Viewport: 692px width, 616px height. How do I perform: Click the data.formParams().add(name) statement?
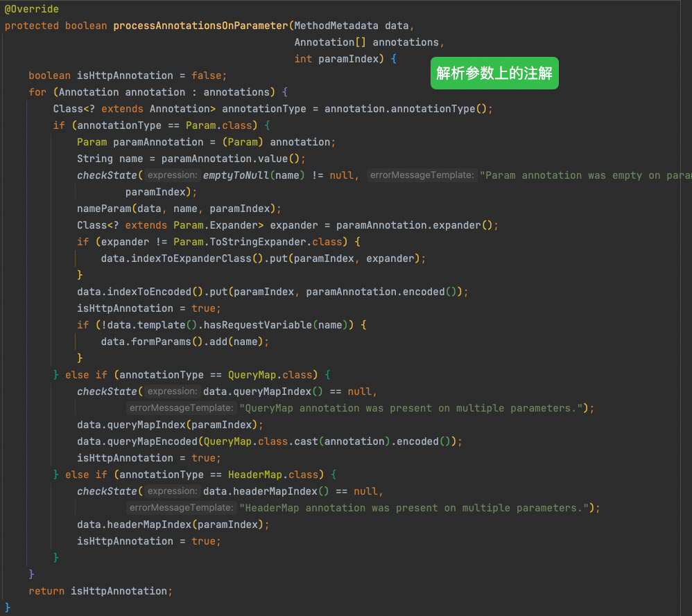(x=184, y=342)
